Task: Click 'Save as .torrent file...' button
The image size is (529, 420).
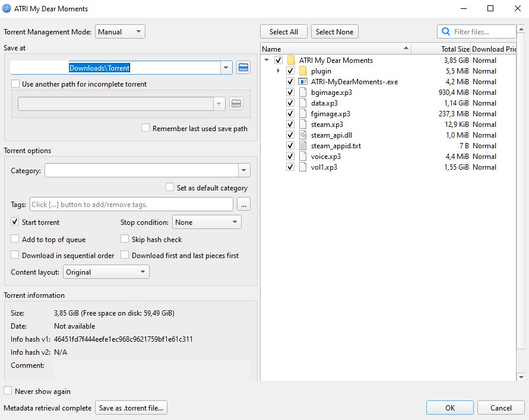Action: coord(131,408)
